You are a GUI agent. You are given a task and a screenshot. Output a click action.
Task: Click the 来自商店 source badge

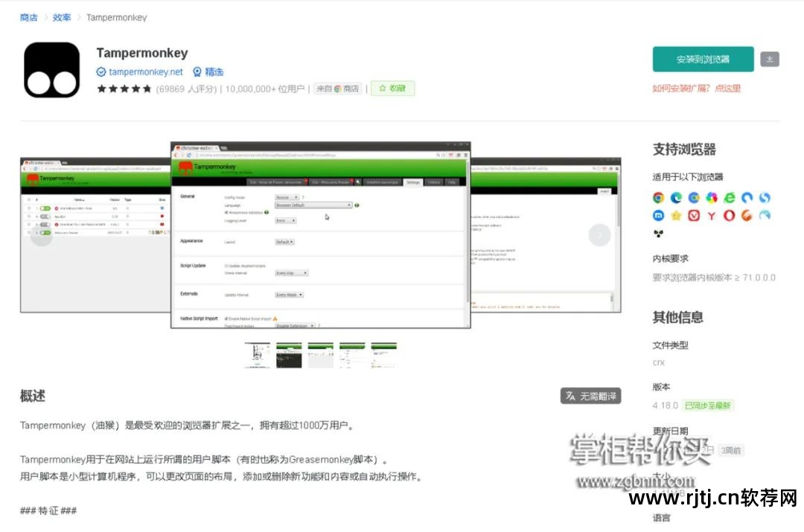[337, 89]
